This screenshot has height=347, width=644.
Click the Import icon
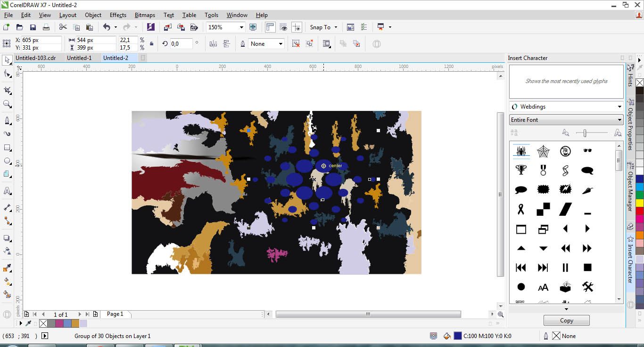(168, 27)
